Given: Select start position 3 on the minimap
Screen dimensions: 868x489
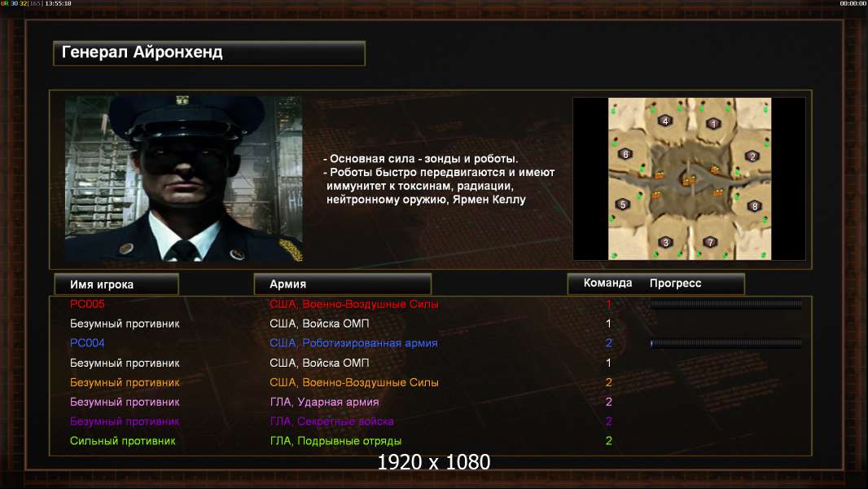Looking at the screenshot, I should pos(666,242).
